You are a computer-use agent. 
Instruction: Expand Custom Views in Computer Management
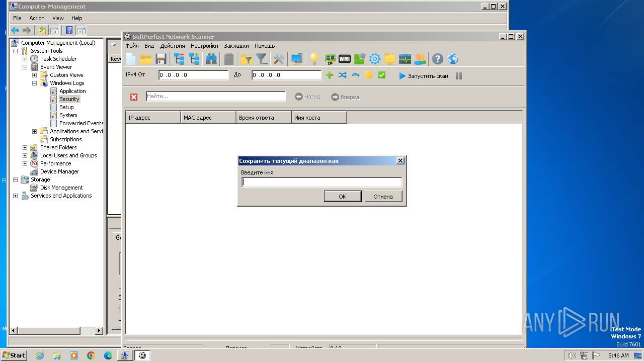click(34, 75)
